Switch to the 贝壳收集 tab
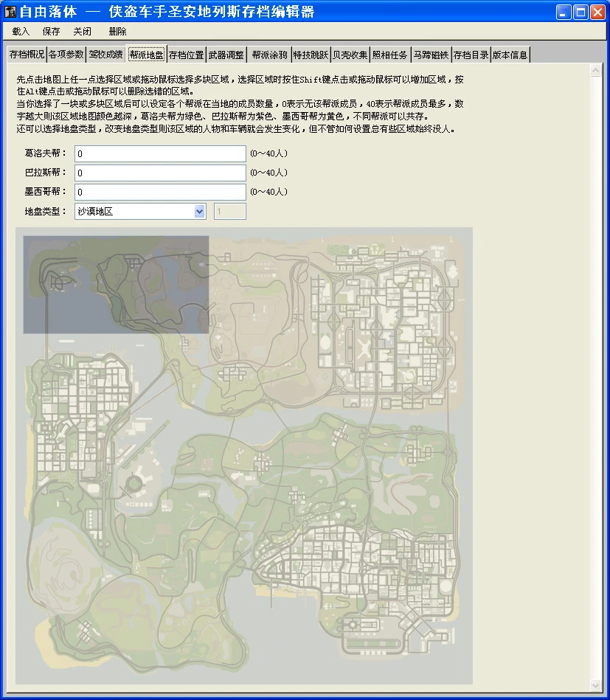Viewport: 610px width, 700px height. [350, 55]
